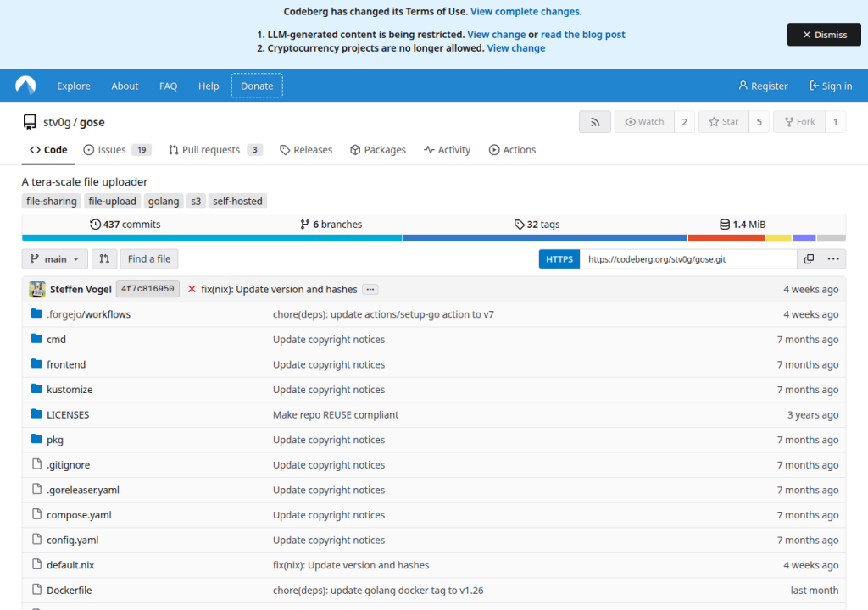Image resolution: width=868 pixels, height=610 pixels.
Task: Open the frontend folder icon
Action: point(36,363)
